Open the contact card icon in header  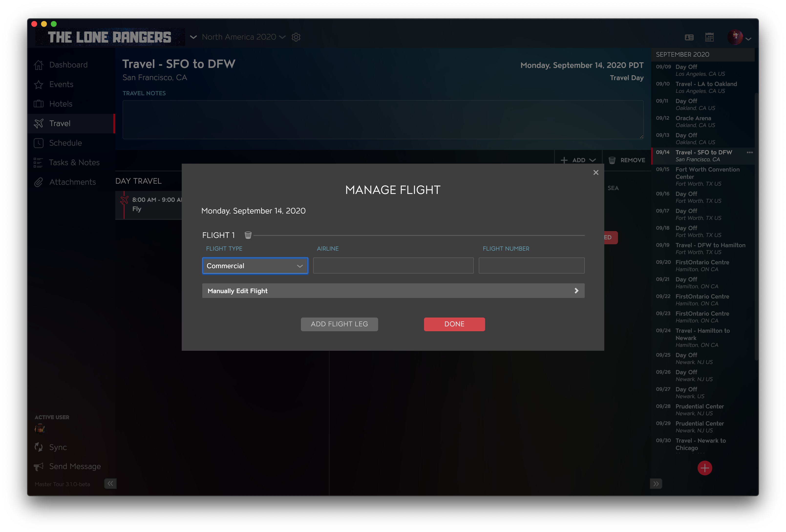(x=689, y=37)
